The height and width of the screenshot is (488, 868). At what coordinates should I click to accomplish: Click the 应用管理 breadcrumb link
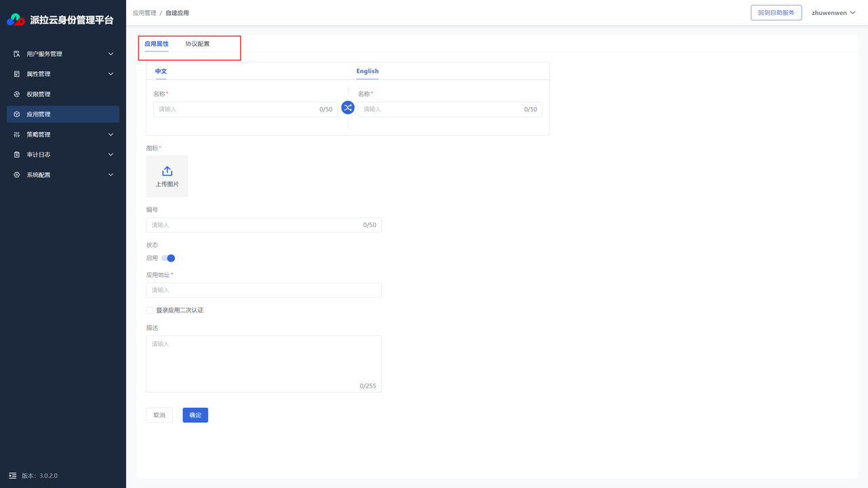point(144,13)
